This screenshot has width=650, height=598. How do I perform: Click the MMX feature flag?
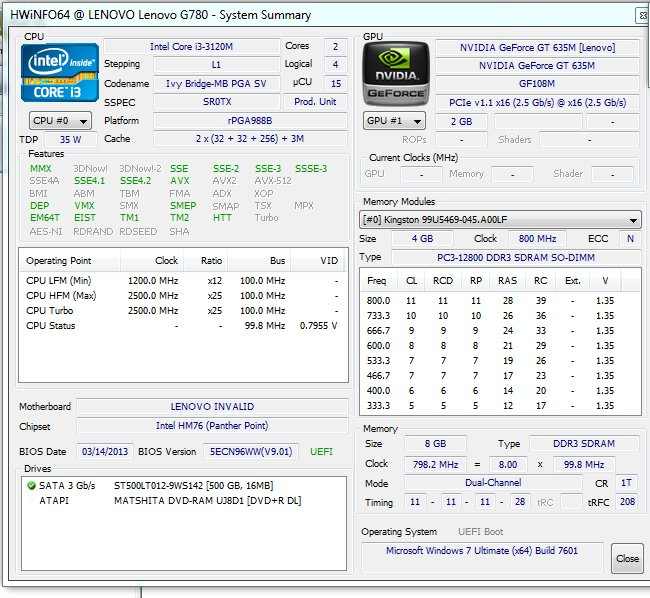pyautogui.click(x=41, y=169)
